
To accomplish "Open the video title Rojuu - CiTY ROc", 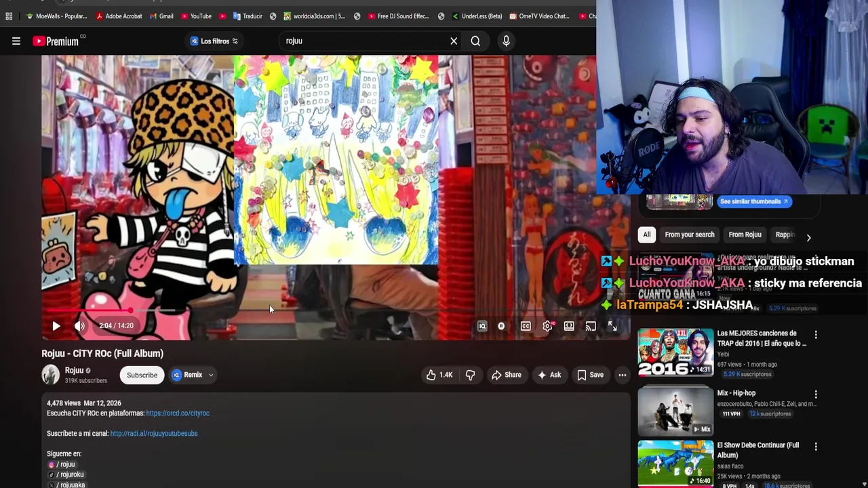I will 102,354.
